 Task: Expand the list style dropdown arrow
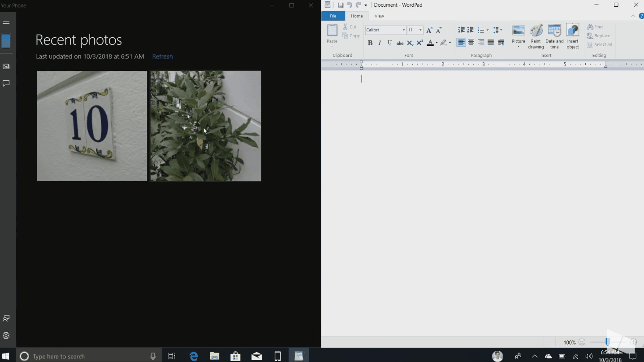click(x=488, y=30)
